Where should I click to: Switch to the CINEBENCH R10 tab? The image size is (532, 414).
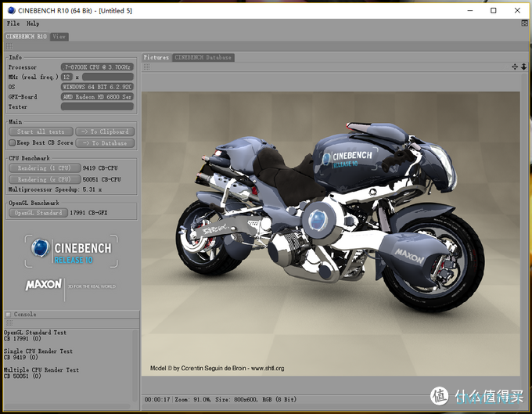[x=26, y=36]
